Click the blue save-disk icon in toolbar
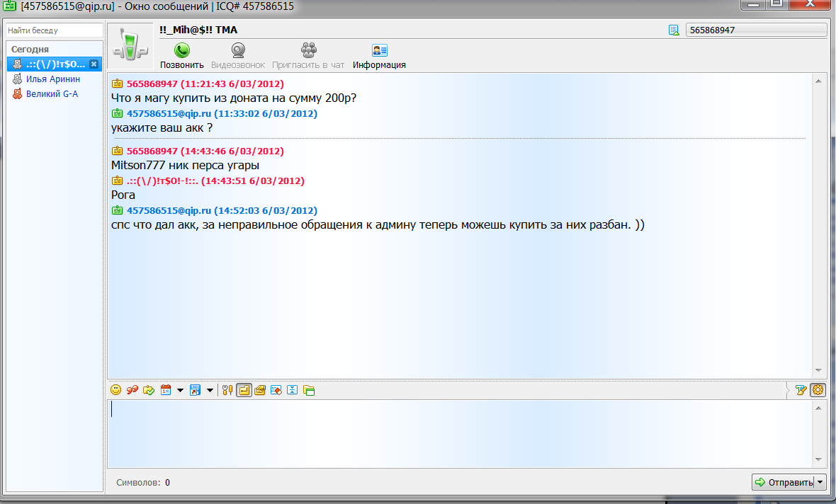 [x=195, y=390]
